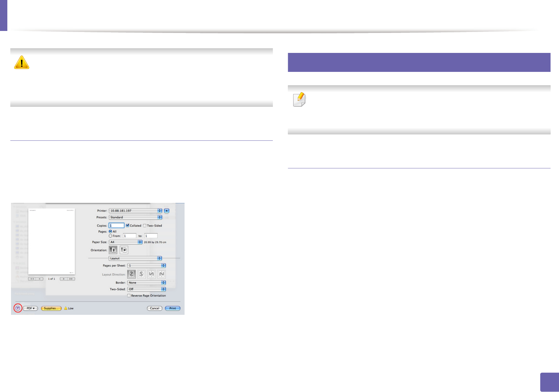Click the From page number field
The image size is (559, 392).
pos(130,236)
